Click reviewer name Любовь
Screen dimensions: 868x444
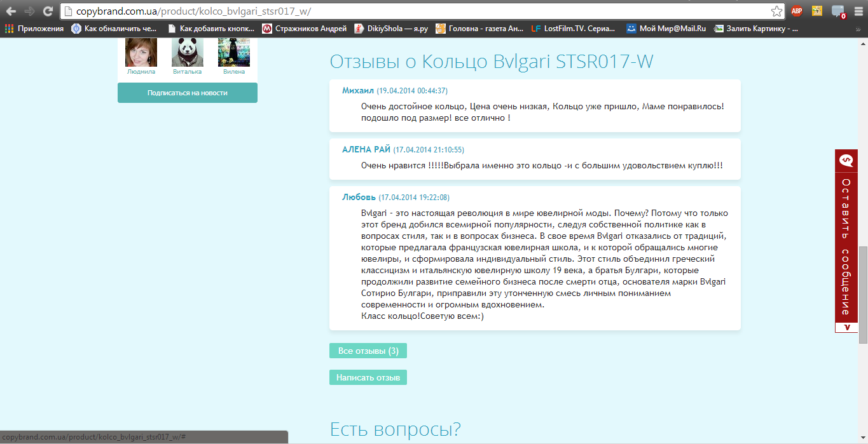coord(359,197)
